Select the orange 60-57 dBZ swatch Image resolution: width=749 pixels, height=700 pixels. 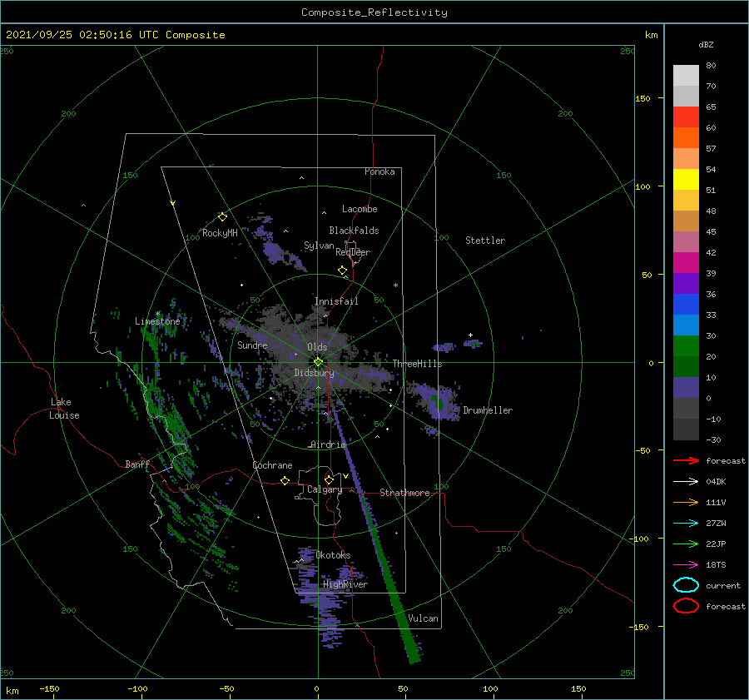(x=686, y=138)
